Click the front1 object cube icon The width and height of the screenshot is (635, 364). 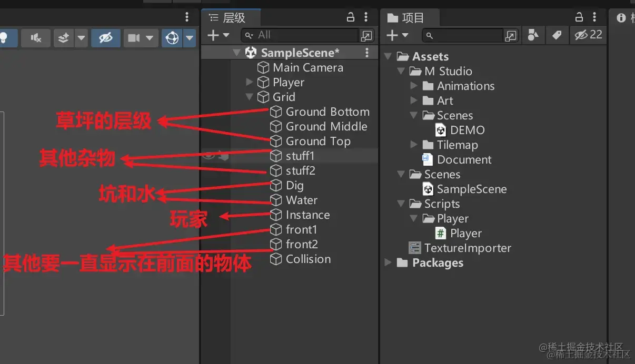tap(276, 229)
